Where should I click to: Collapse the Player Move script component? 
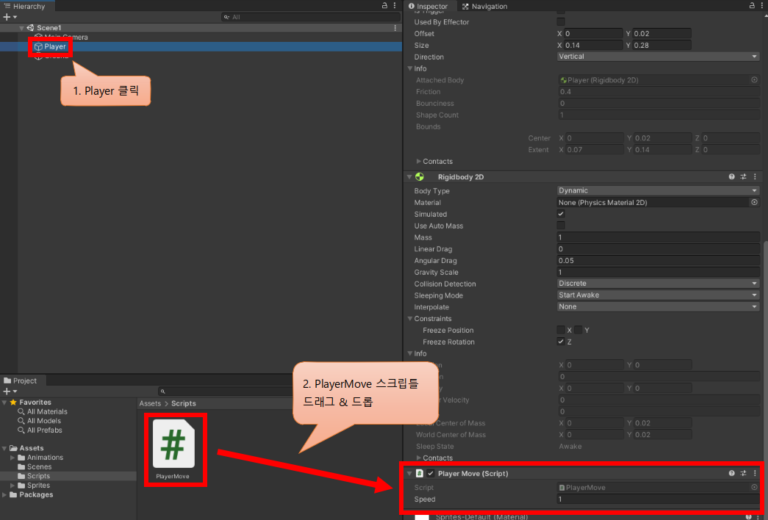click(409, 473)
